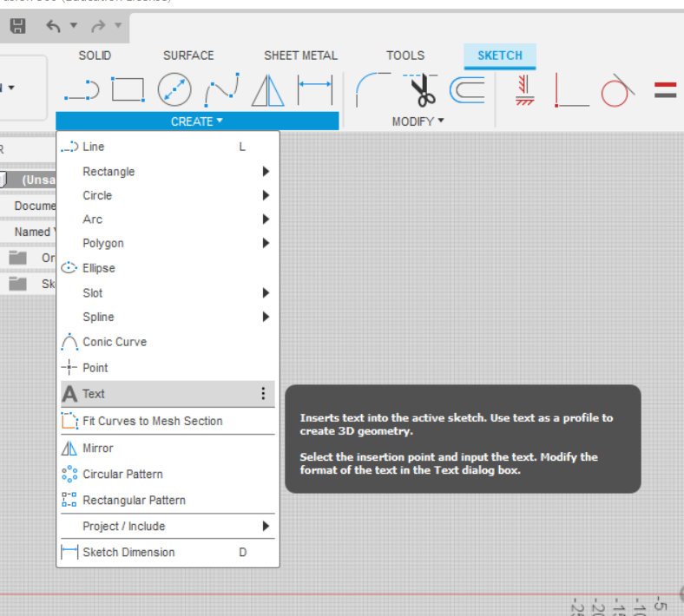Select the Spline tool in toolbar
The image size is (684, 616).
(x=221, y=90)
